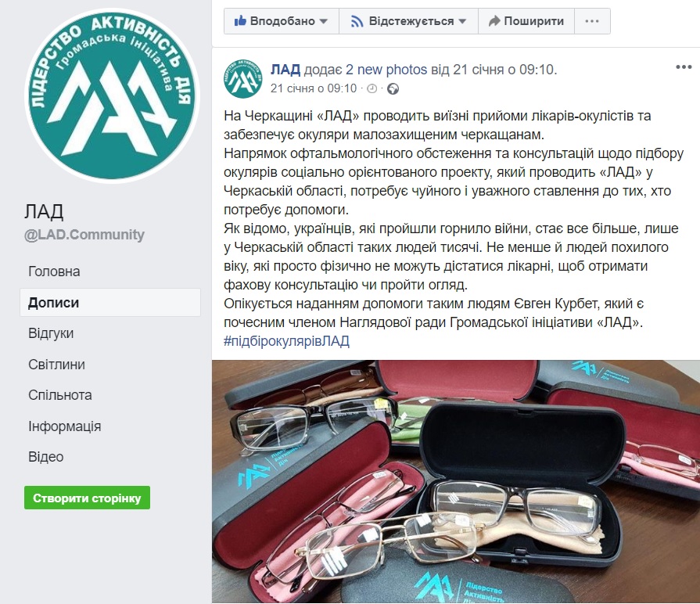Click the RSS feed icon on Відстежується
This screenshot has height=604, width=700.
click(357, 21)
